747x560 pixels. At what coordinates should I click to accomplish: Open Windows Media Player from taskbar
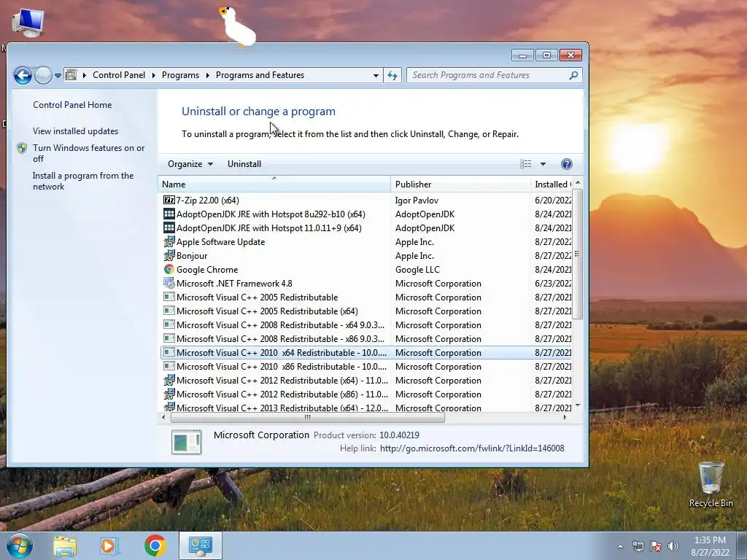pyautogui.click(x=109, y=545)
